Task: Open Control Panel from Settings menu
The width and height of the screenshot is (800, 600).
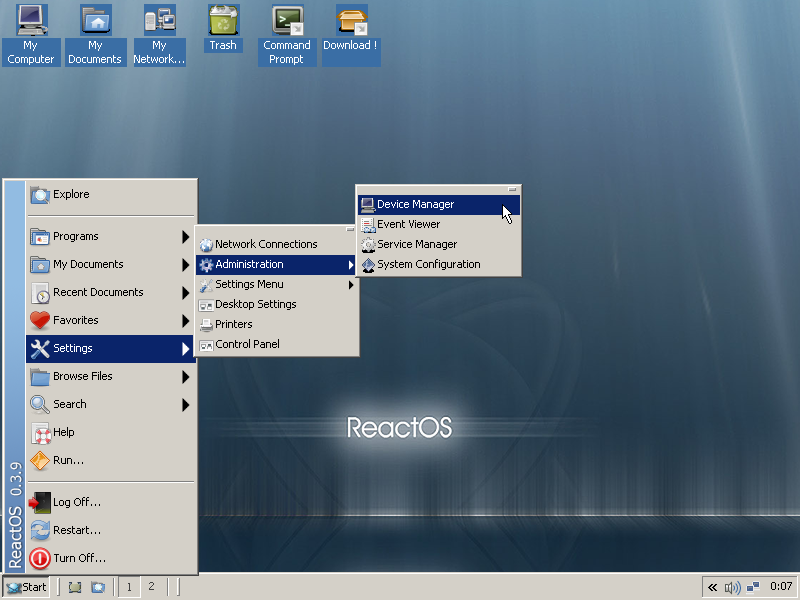Action: pos(247,345)
